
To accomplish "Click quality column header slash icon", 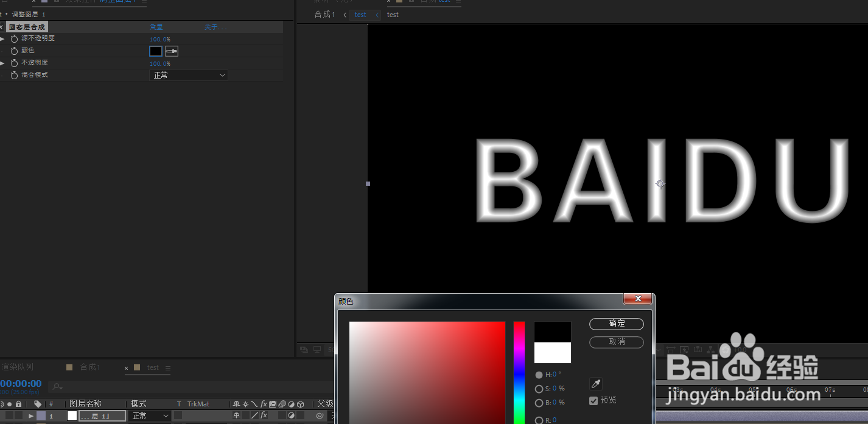I will [254, 404].
